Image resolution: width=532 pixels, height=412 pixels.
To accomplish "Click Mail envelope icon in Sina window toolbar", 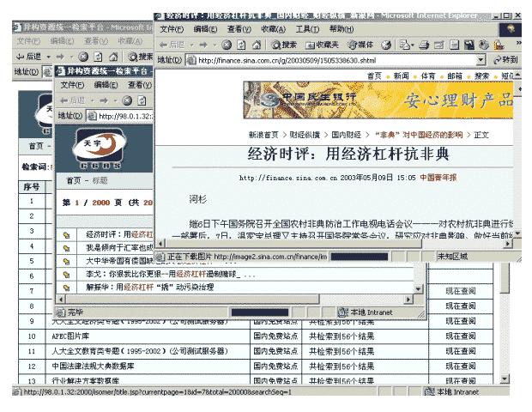I will (405, 45).
